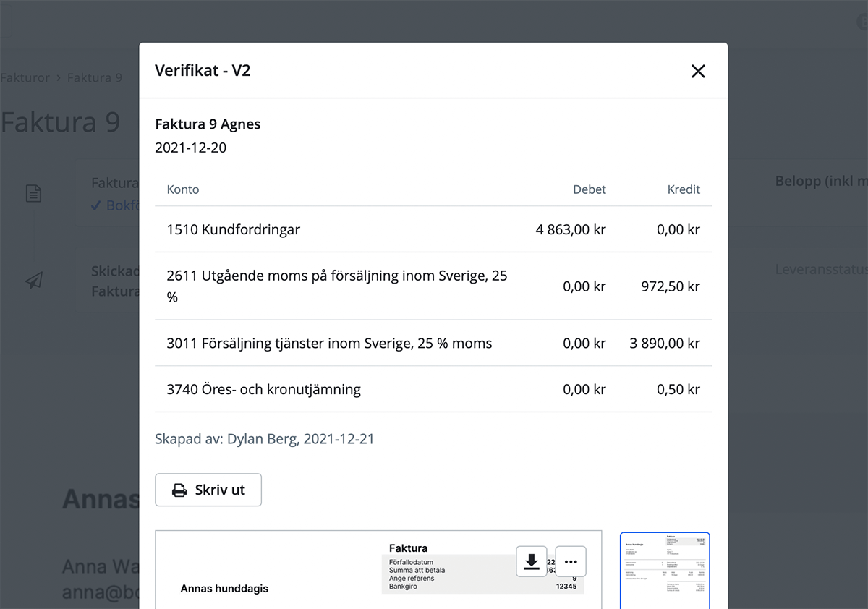
Task: Select row 3740 Öres- och kronutjämning
Action: (434, 389)
